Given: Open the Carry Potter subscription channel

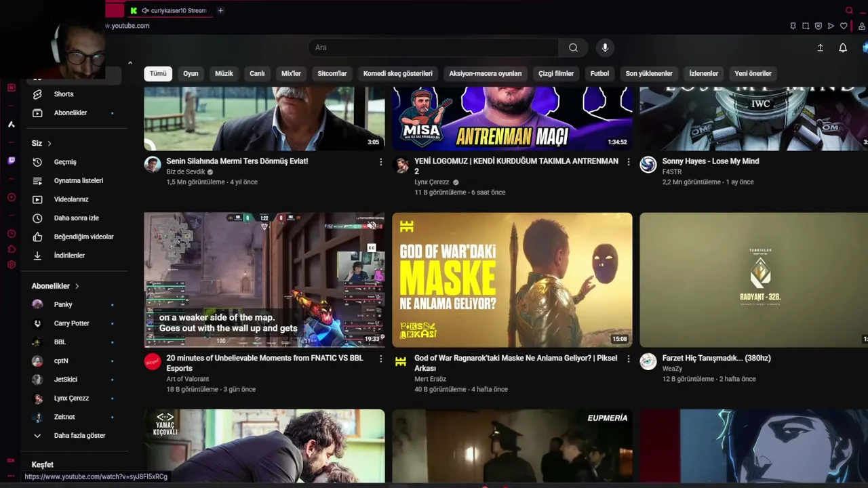Looking at the screenshot, I should [71, 323].
